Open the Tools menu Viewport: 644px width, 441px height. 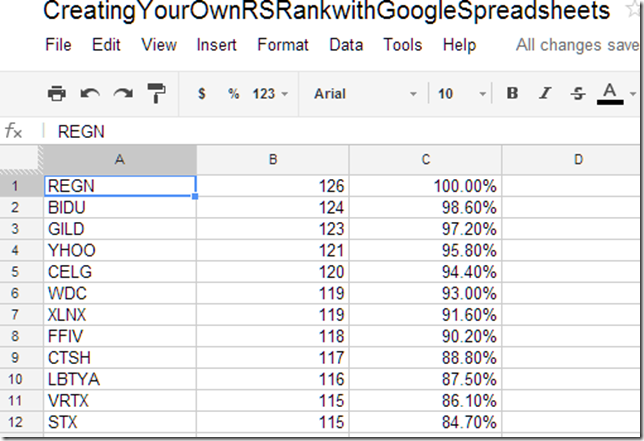click(x=402, y=44)
